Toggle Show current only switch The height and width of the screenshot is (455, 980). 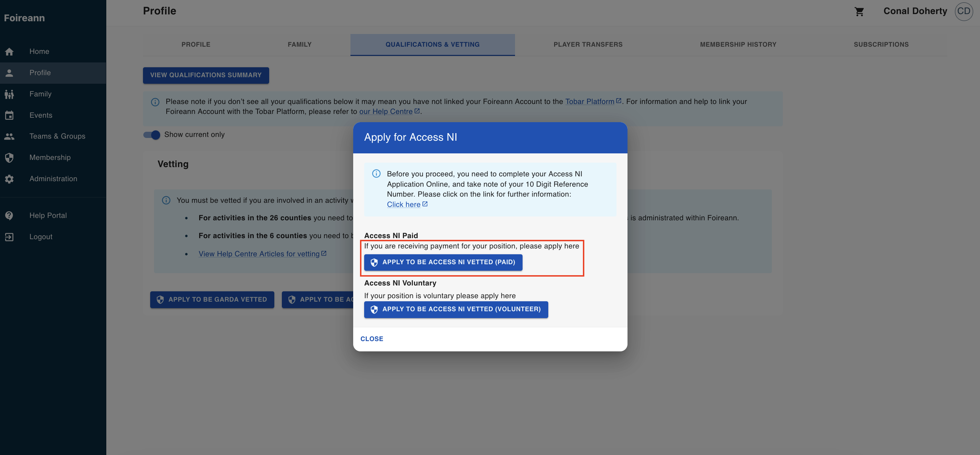pos(152,135)
